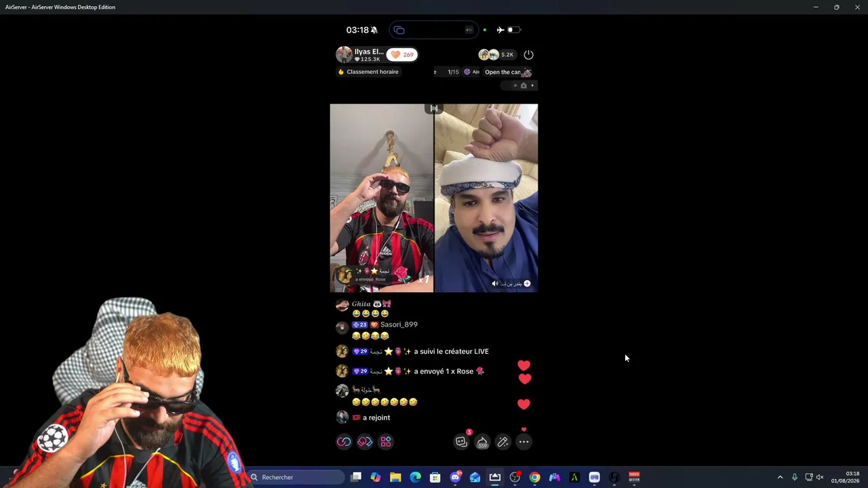This screenshot has width=868, height=488.
Task: Tap the "Open the can" banner
Action: point(507,72)
